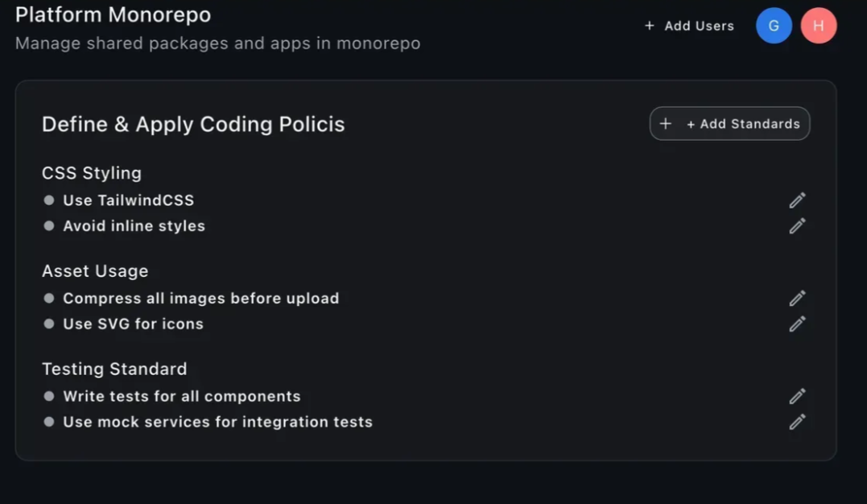
Task: Select the CSS Styling section heading
Action: point(92,173)
